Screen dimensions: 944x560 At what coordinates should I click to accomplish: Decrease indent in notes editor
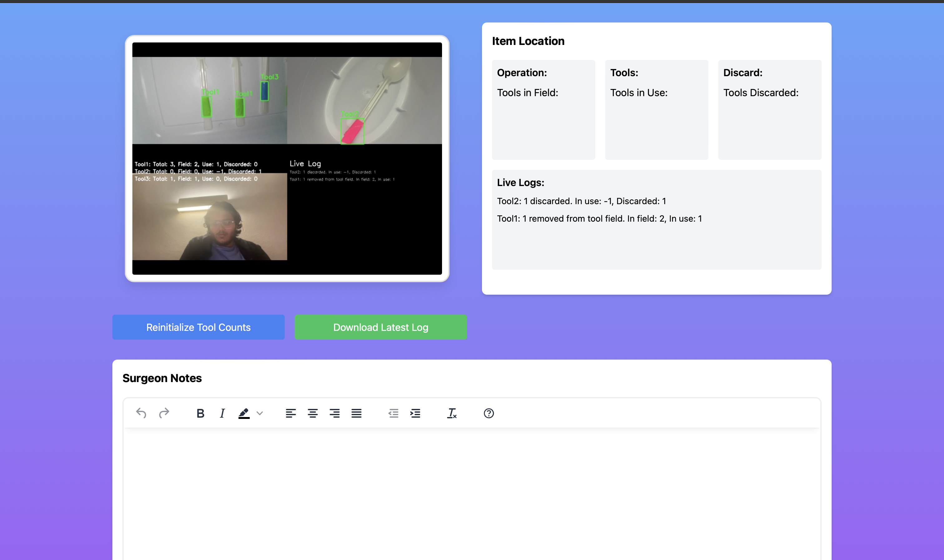[393, 413]
